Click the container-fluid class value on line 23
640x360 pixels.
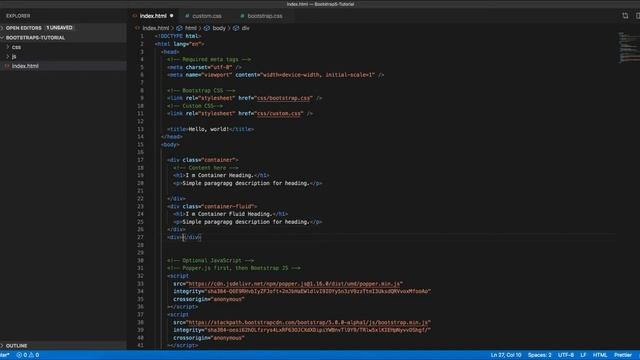pyautogui.click(x=228, y=207)
